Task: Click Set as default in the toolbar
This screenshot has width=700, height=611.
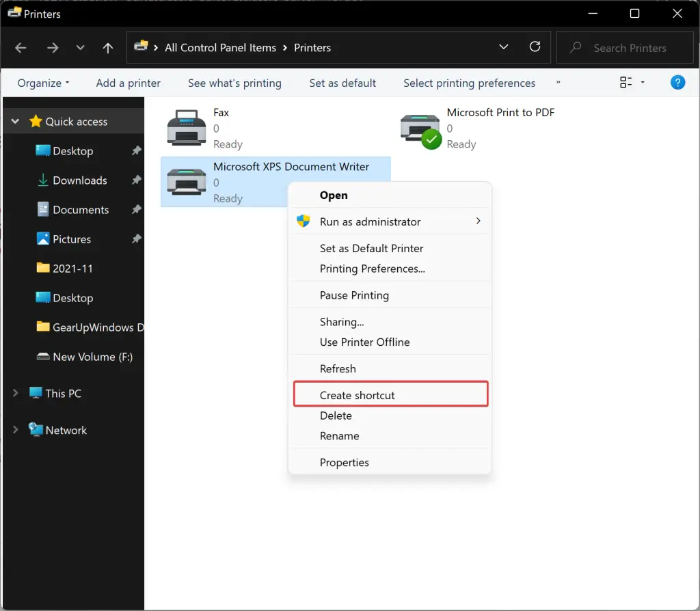Action: pyautogui.click(x=342, y=82)
